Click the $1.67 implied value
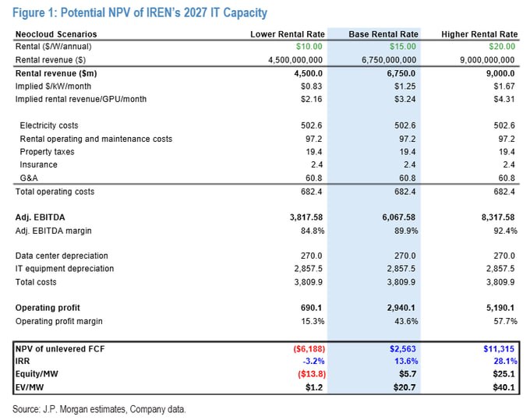This screenshot has height=420, width=530. coord(504,86)
